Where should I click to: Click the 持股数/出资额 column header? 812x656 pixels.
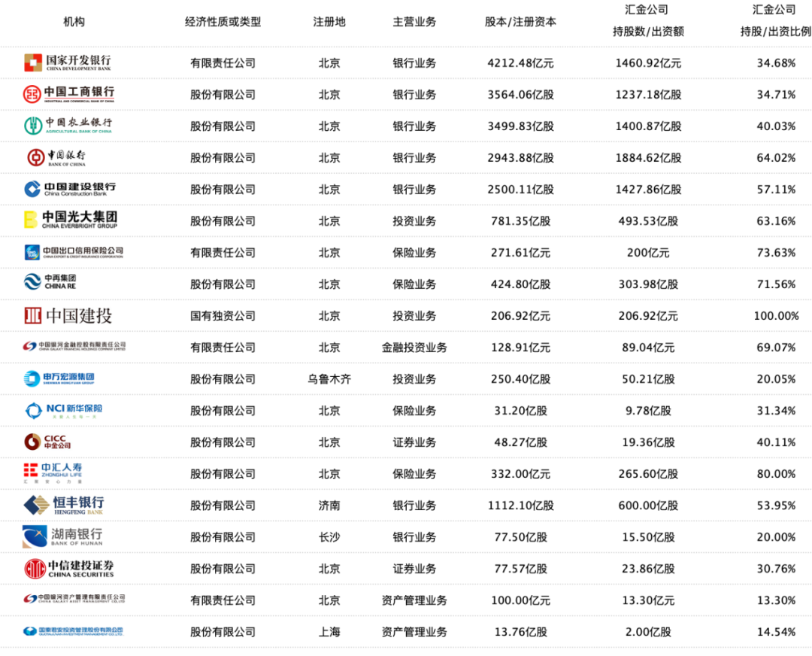coord(648,32)
